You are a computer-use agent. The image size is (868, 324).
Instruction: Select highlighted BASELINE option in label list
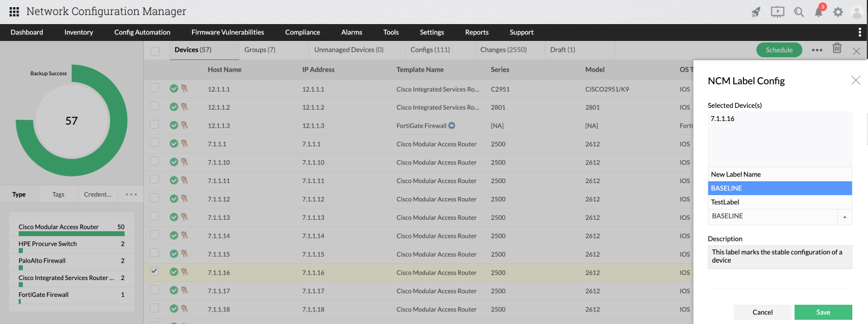point(780,188)
